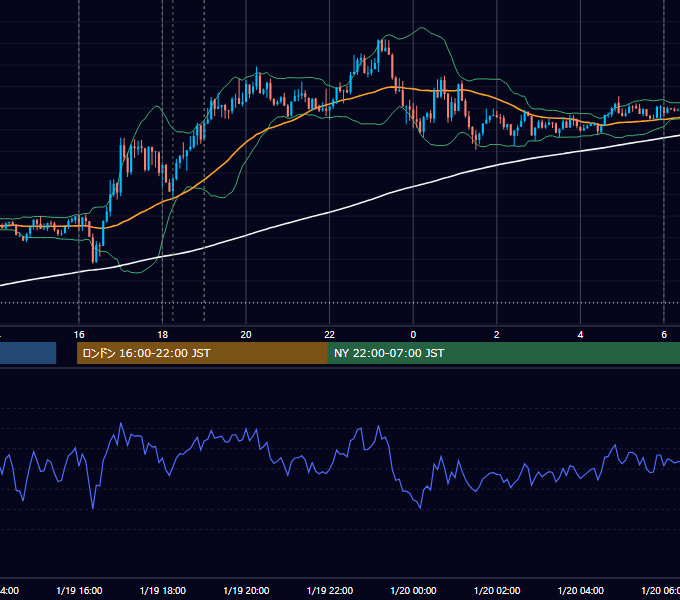Click the "1/19 20:00" date label

point(246,591)
